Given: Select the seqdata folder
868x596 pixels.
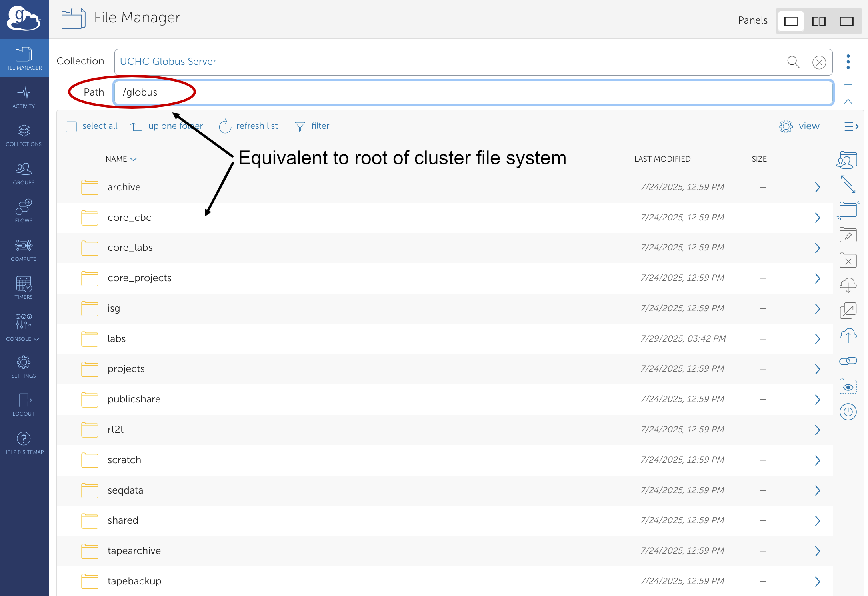Looking at the screenshot, I should coord(444,491).
